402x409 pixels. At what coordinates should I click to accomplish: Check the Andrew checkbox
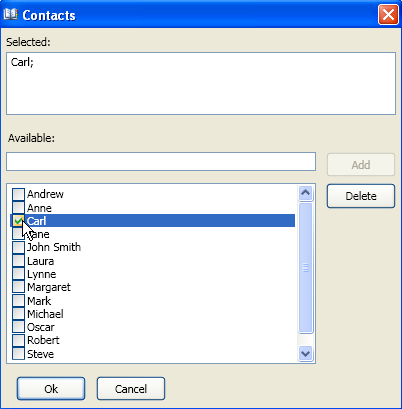[x=18, y=194]
